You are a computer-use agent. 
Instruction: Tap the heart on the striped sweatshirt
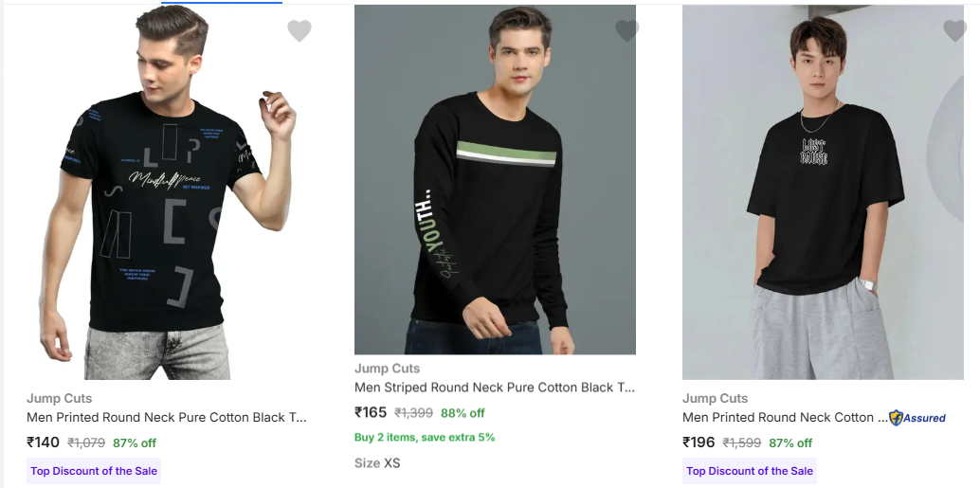coord(627,31)
